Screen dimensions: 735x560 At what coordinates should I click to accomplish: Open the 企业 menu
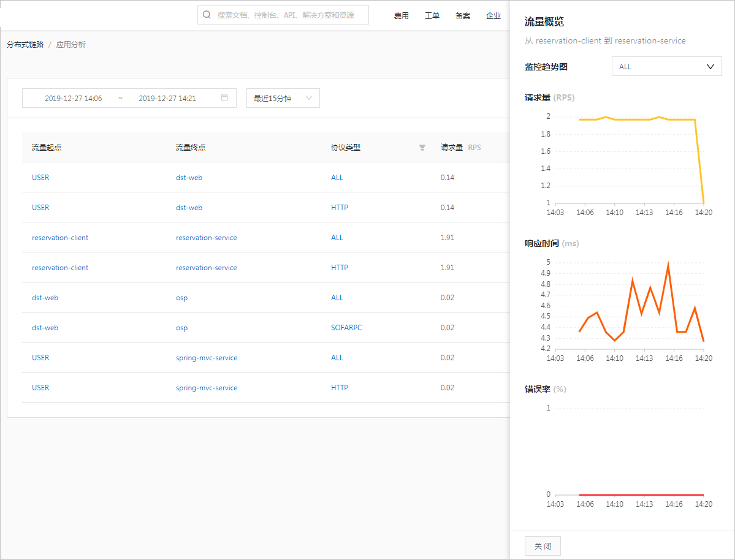pyautogui.click(x=493, y=15)
